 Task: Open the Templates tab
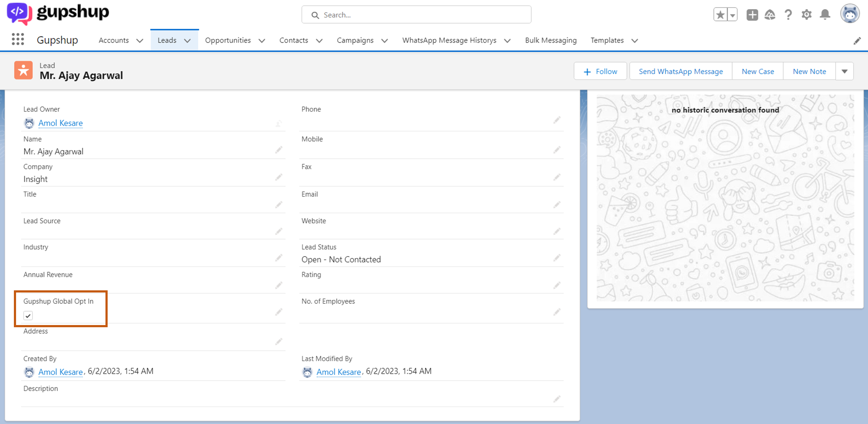[607, 40]
